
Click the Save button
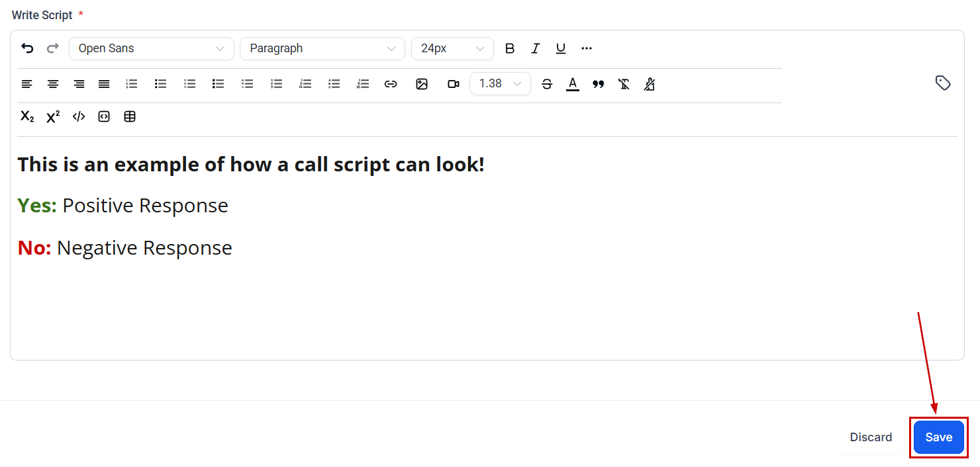939,437
